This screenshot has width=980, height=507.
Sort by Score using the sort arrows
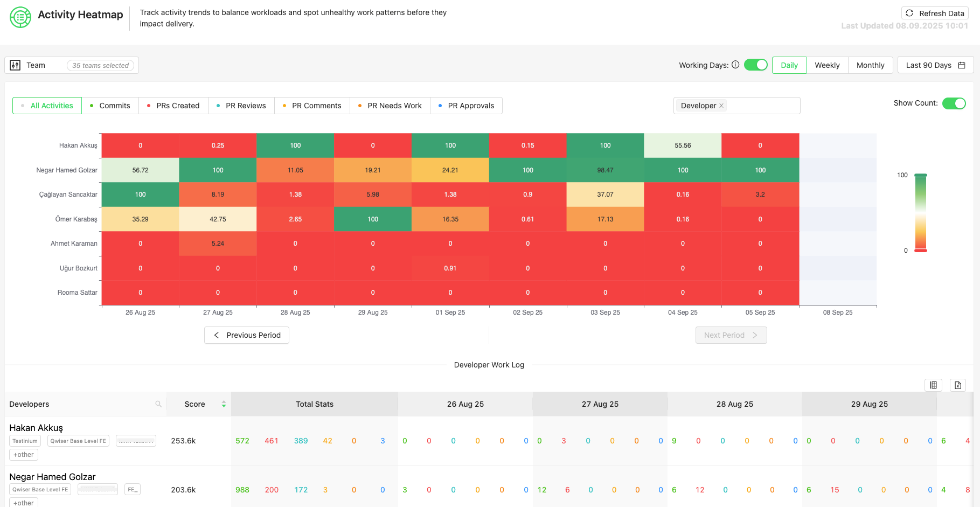tap(224, 404)
